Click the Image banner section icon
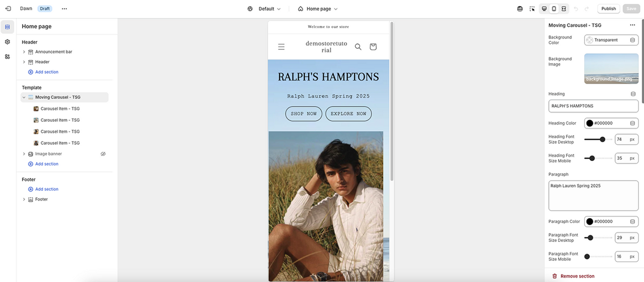The height and width of the screenshot is (282, 644). pyautogui.click(x=31, y=154)
